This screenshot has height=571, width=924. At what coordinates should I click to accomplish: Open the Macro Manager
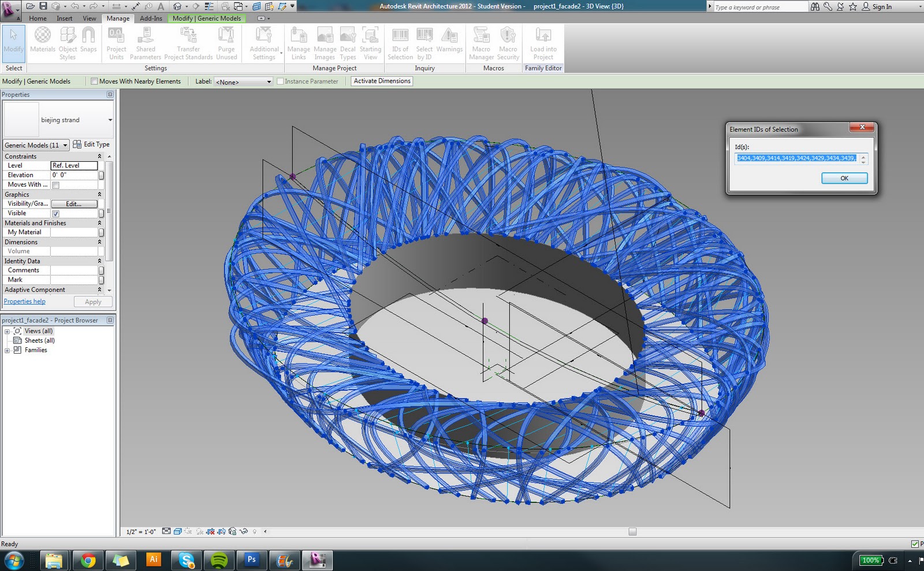[480, 43]
